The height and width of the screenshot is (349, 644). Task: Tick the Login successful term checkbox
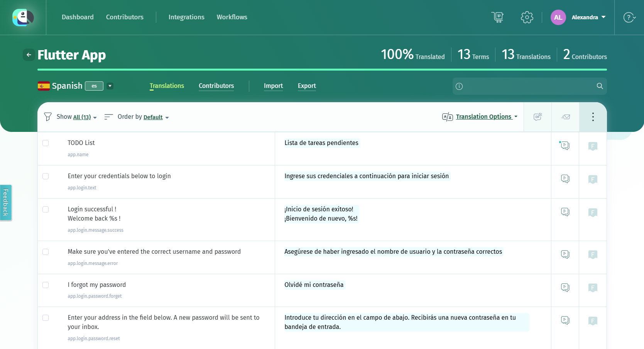click(46, 209)
